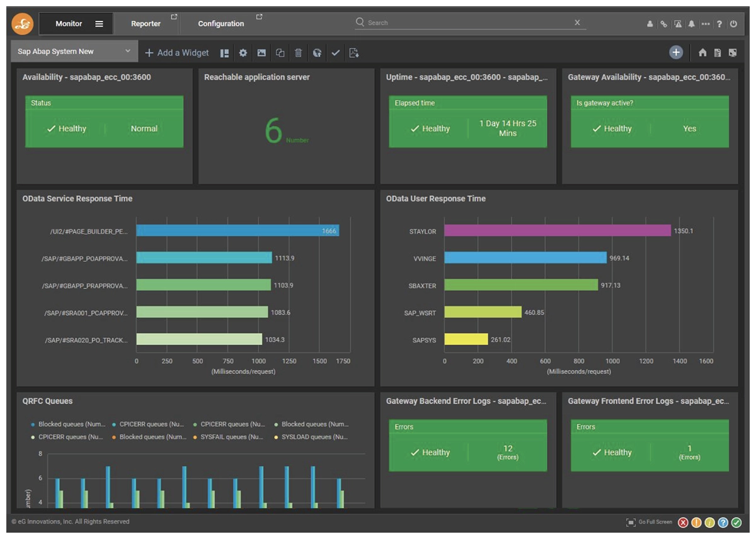Open dashboard settings gear icon
The width and height of the screenshot is (756, 539).
(243, 53)
